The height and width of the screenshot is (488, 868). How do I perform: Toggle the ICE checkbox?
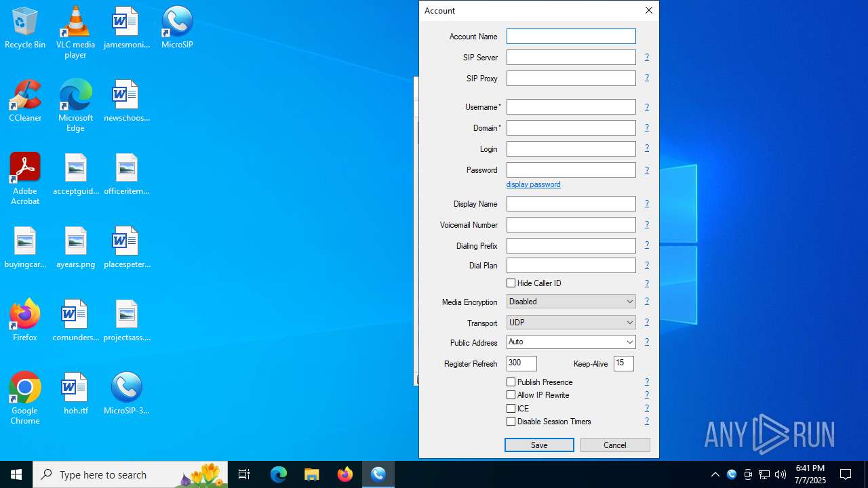(x=518, y=409)
